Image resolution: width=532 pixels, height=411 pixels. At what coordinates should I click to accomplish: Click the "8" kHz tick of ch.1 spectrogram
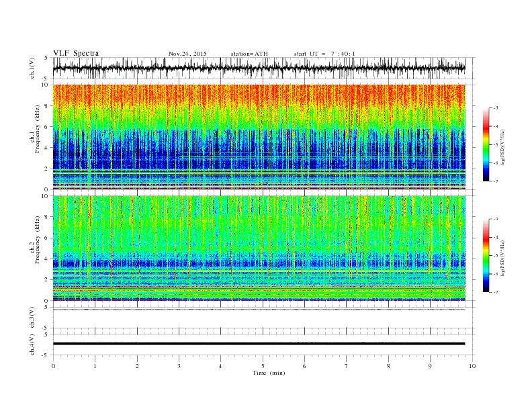click(47, 106)
